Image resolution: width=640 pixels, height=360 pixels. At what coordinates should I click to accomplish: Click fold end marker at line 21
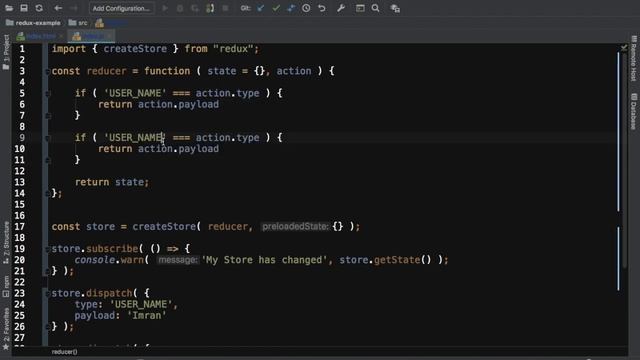point(47,271)
